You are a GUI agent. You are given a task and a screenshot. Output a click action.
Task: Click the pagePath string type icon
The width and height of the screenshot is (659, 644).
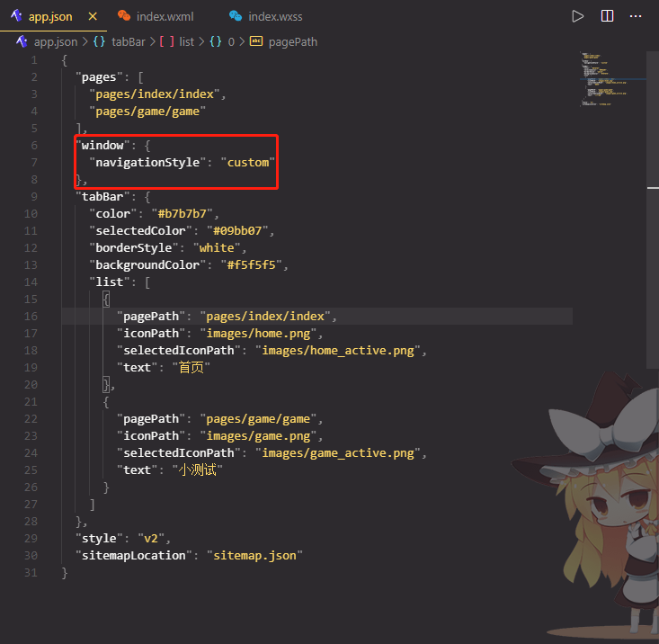pos(256,41)
